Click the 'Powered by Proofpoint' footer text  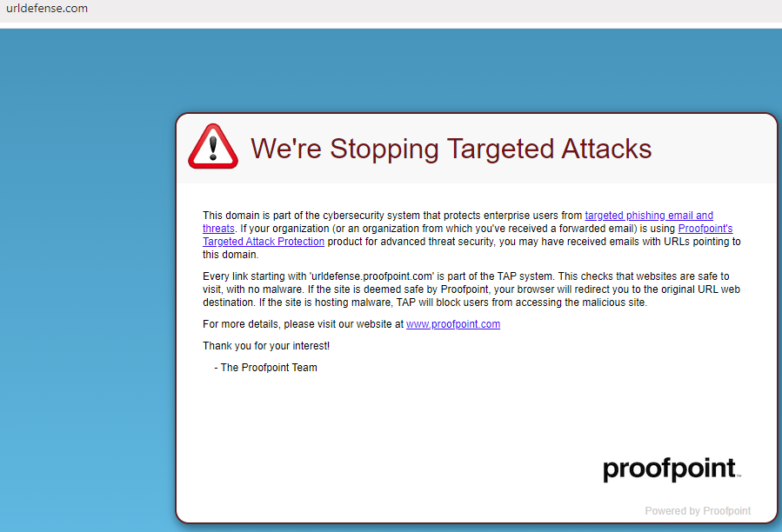[698, 510]
